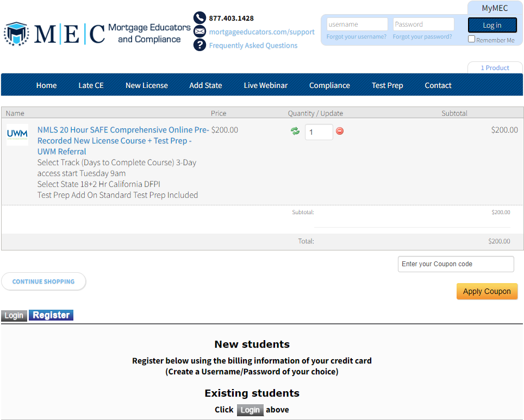524x420 pixels.
Task: Click 'Select State 18+2 Hr California DFPI' text
Action: (98, 184)
